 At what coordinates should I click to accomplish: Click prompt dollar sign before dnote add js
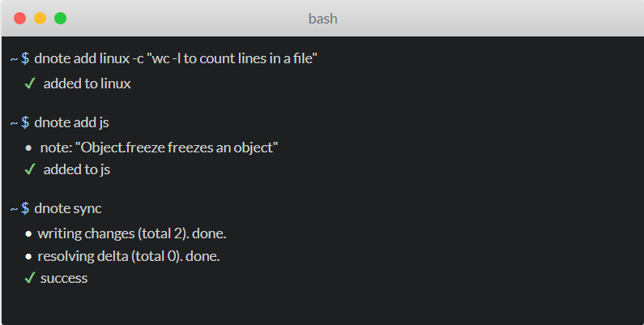point(25,122)
